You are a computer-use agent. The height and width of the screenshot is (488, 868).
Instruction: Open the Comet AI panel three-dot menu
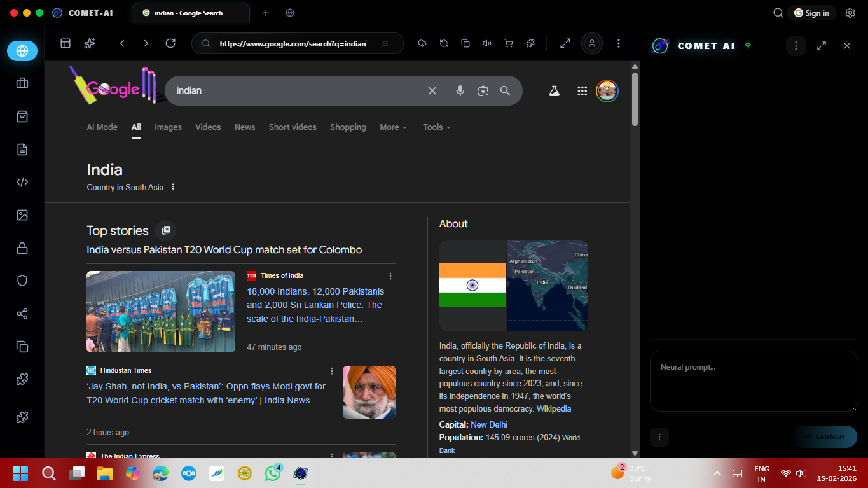796,46
